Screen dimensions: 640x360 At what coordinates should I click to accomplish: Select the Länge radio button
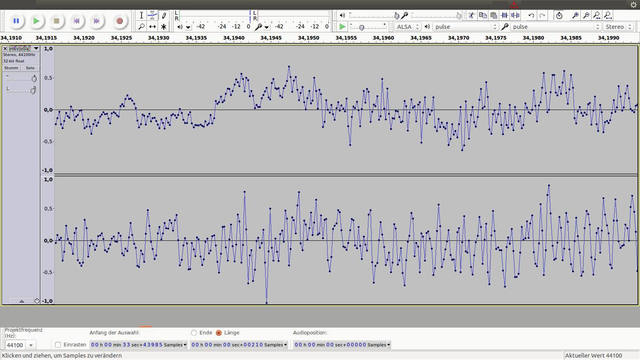coord(219,333)
